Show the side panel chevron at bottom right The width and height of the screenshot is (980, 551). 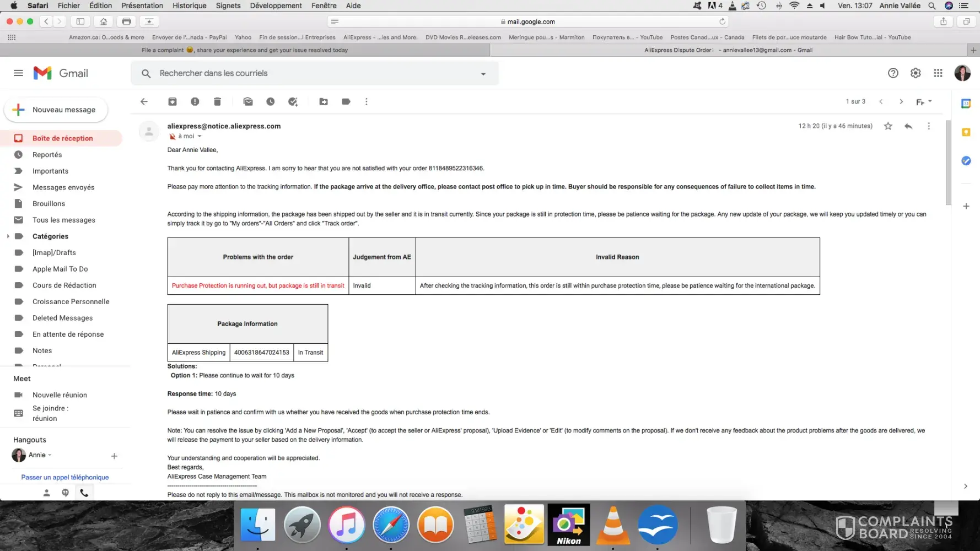pyautogui.click(x=965, y=486)
